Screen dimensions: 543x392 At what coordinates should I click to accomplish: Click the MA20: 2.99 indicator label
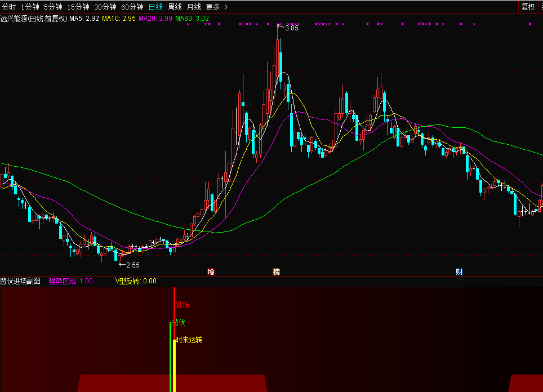155,19
